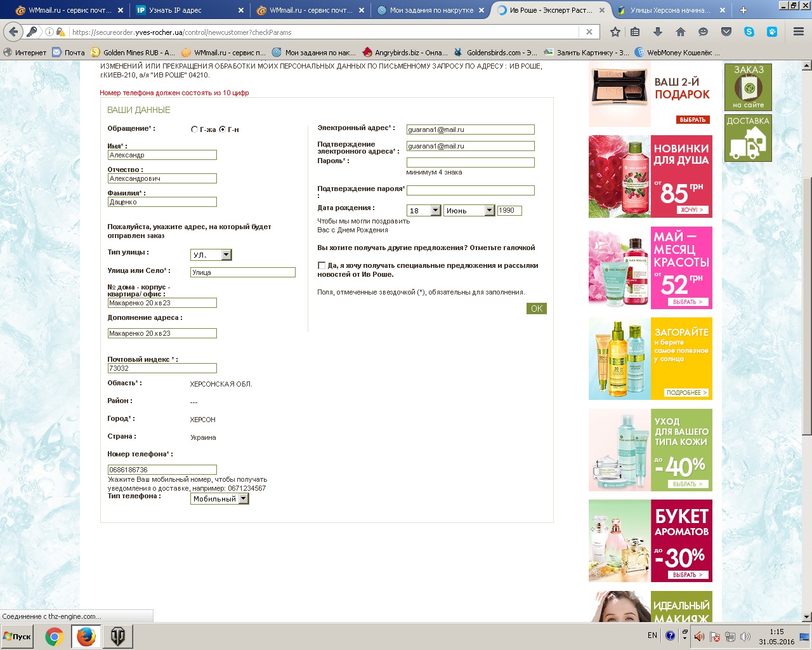Open the Goldensbirds.com bookmark

(x=495, y=53)
